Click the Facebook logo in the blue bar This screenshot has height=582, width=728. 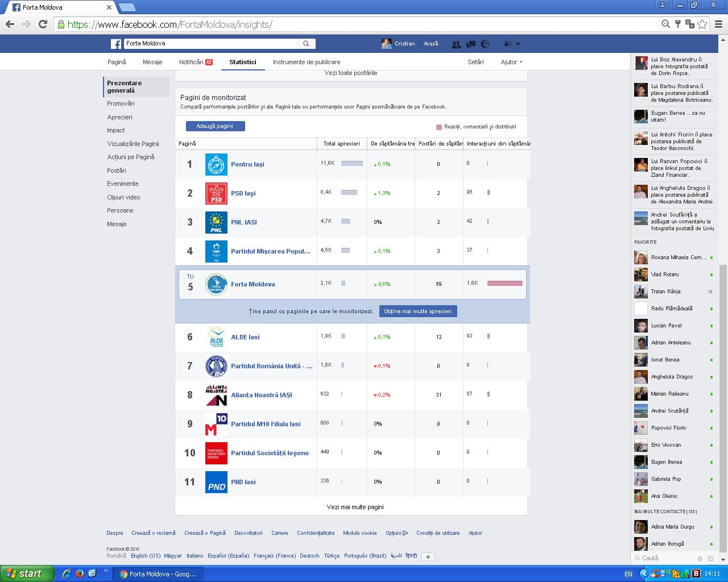[x=116, y=44]
